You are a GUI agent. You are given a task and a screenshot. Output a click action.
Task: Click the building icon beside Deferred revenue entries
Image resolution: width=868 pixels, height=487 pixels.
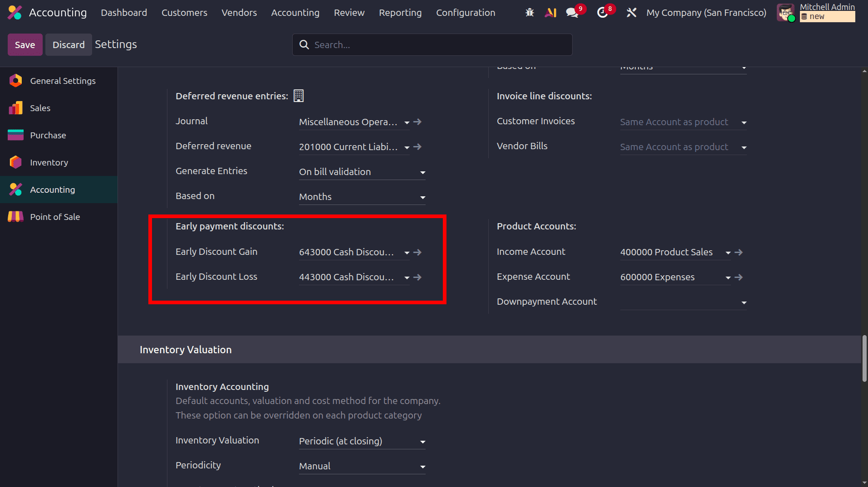pyautogui.click(x=298, y=96)
